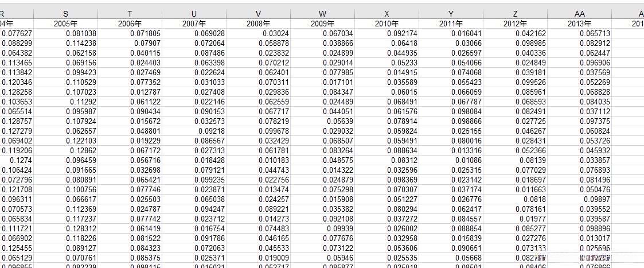The height and width of the screenshot is (268, 644).
Task: Select cell containing 0.0818
Action: click(x=515, y=199)
